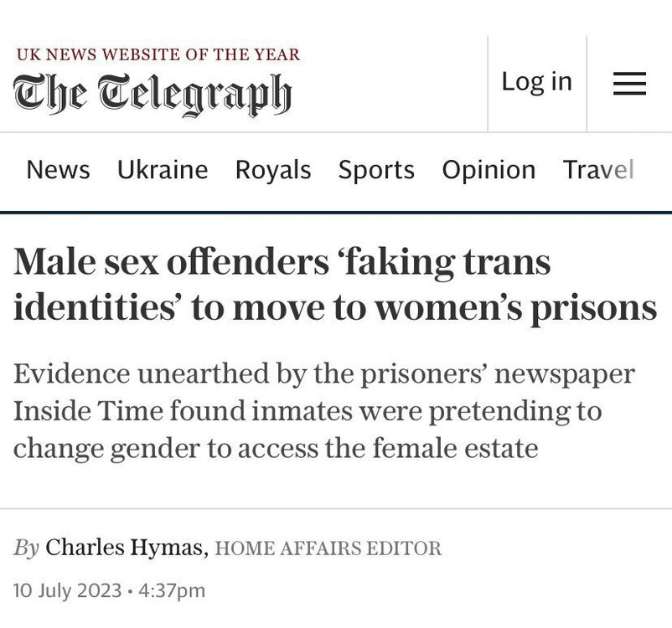Viewport: 672px width, 628px height.
Task: Open the Ukraine section tab
Action: [x=163, y=170]
